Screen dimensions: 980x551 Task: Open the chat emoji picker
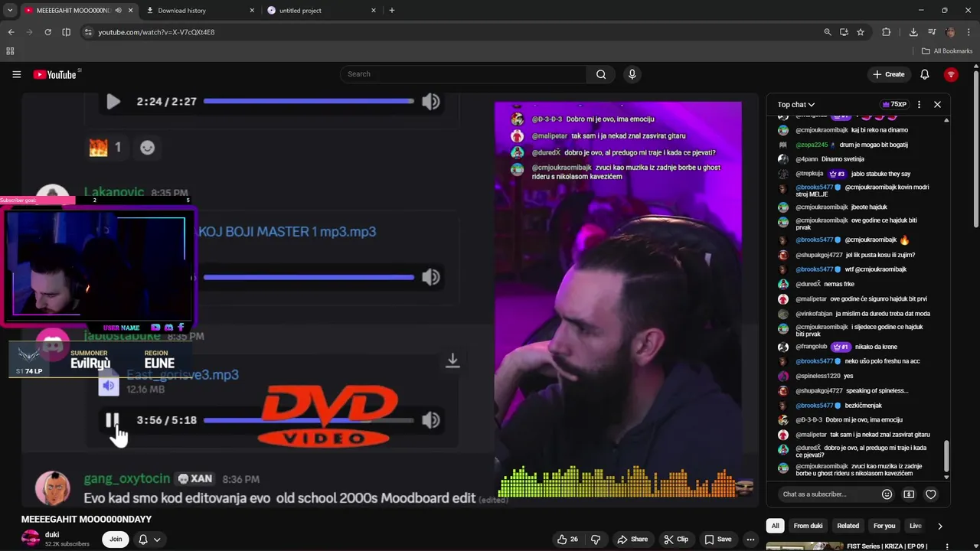[887, 494]
